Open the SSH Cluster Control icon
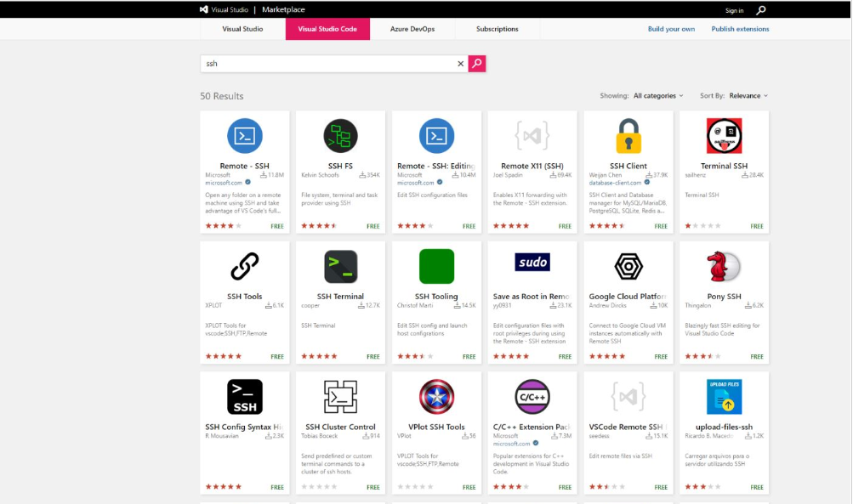This screenshot has width=853, height=504. click(340, 397)
